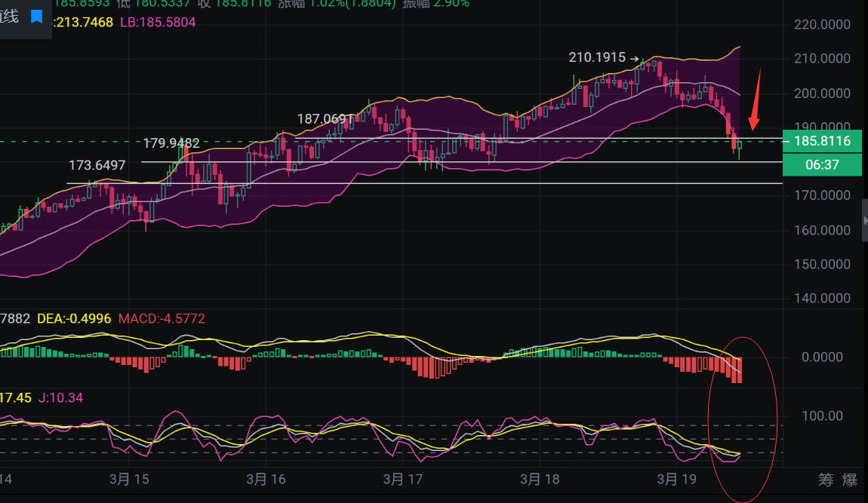The width and height of the screenshot is (868, 503).
Task: Click the latest red MACD histogram bar
Action: [x=739, y=370]
